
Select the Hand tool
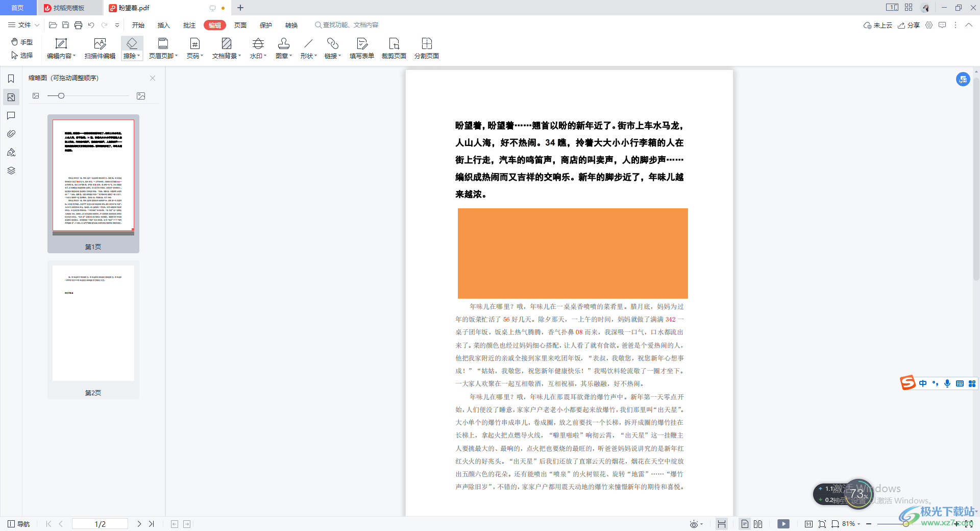point(22,42)
